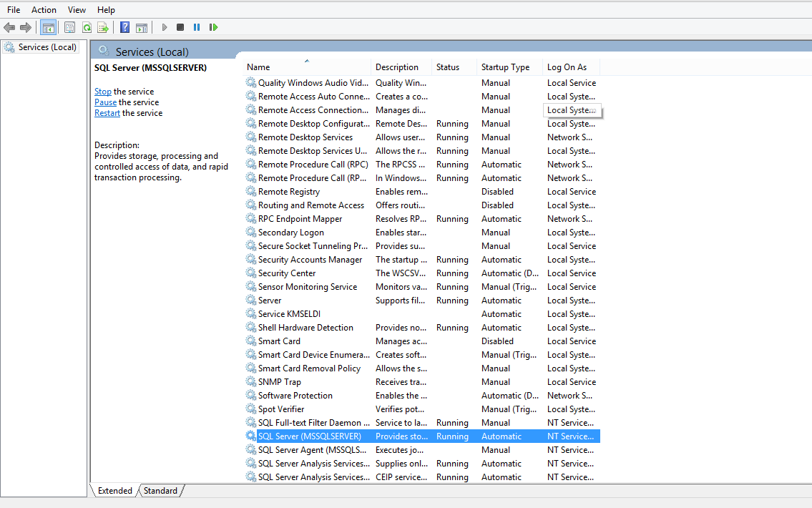
Task: Open the Action menu
Action: coord(44,9)
